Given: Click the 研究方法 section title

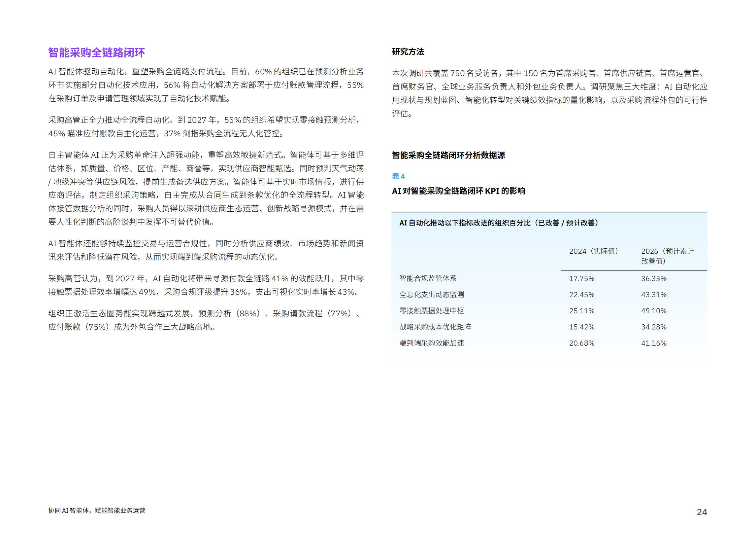Looking at the screenshot, I should [x=408, y=51].
